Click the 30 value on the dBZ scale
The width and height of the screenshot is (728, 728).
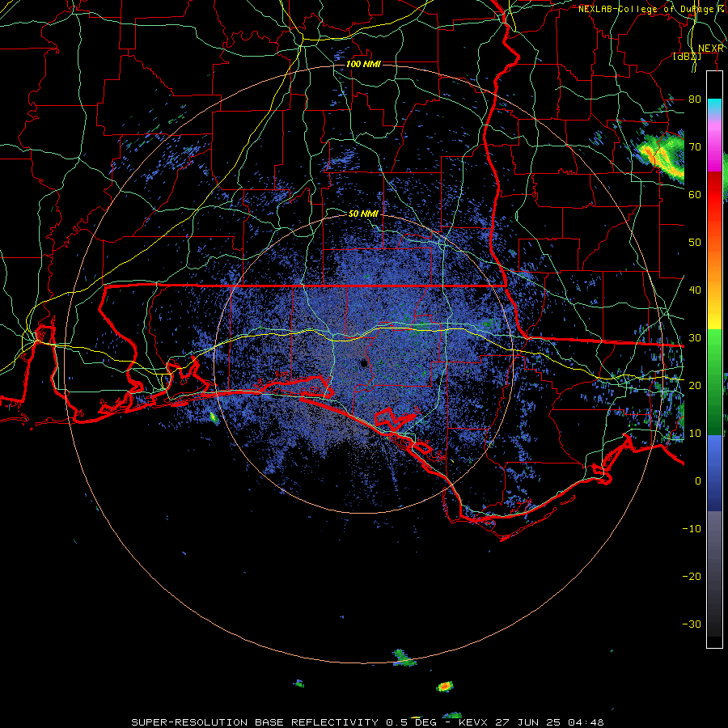(x=695, y=337)
